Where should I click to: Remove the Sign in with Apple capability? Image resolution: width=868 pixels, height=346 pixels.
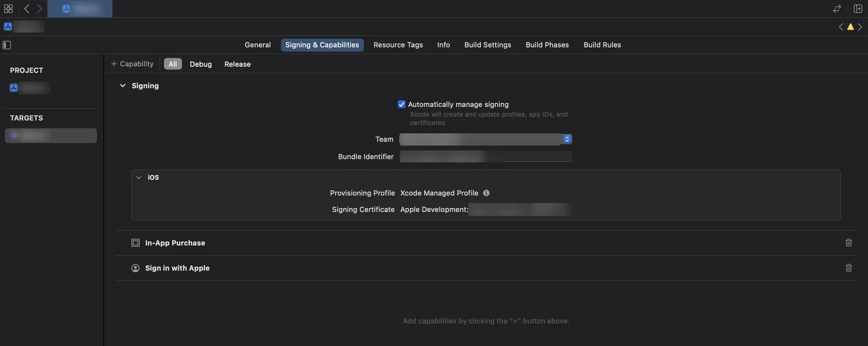coord(848,268)
